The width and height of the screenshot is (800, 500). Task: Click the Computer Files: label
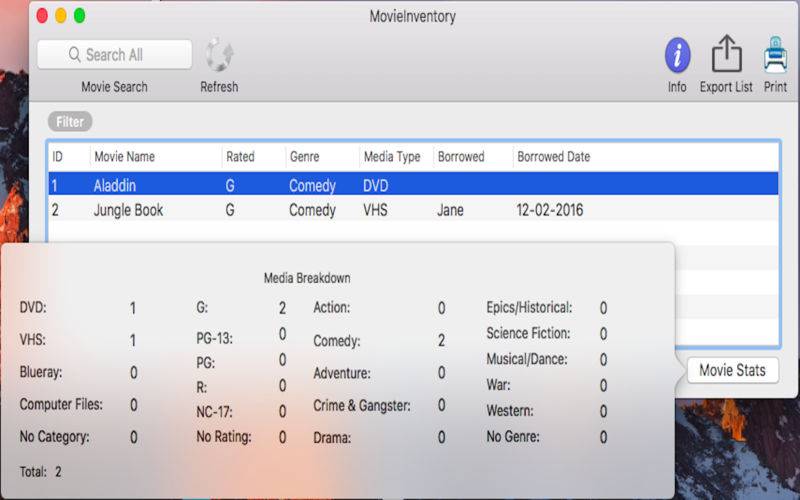61,404
